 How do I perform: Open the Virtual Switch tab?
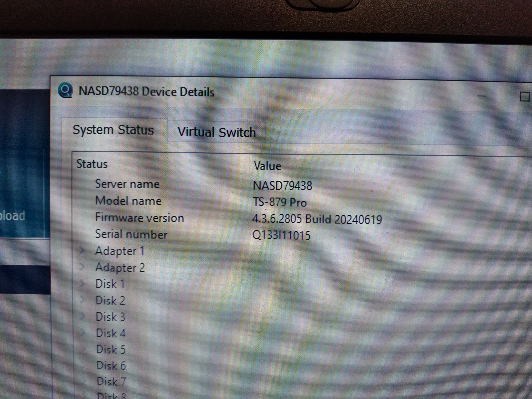coord(216,132)
